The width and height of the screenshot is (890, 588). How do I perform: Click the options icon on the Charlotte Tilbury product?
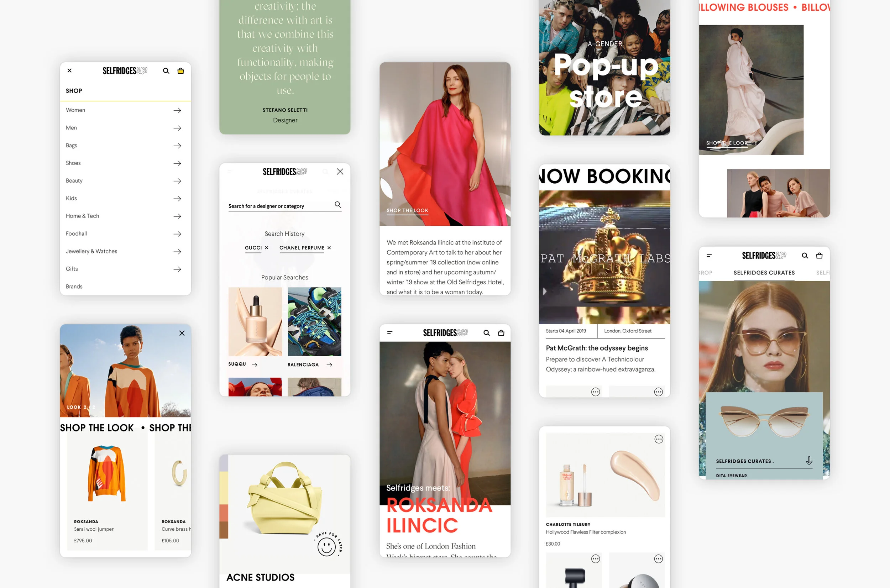pos(659,439)
